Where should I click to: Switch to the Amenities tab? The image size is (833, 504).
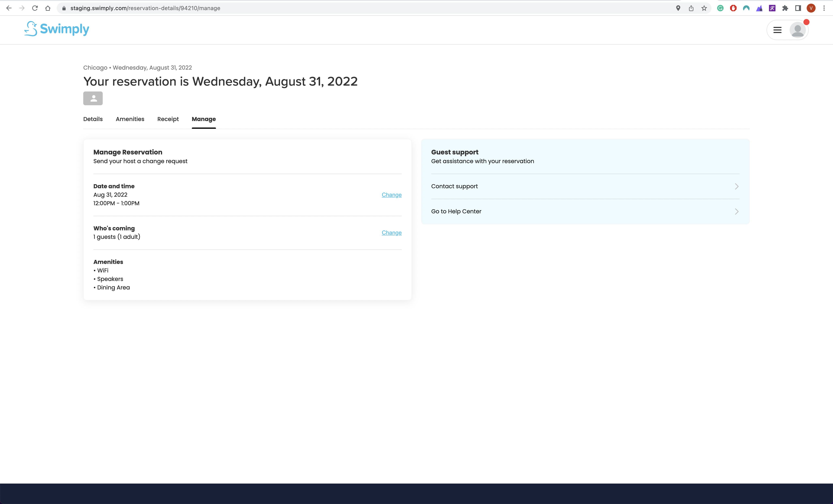pyautogui.click(x=130, y=119)
